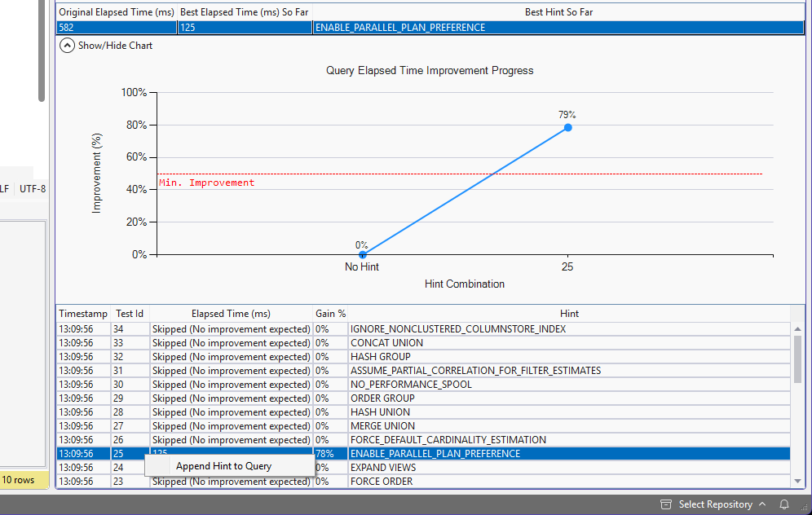812x515 pixels.
Task: Click the Best Elapsed Time (ms) So Far header
Action: [x=245, y=12]
